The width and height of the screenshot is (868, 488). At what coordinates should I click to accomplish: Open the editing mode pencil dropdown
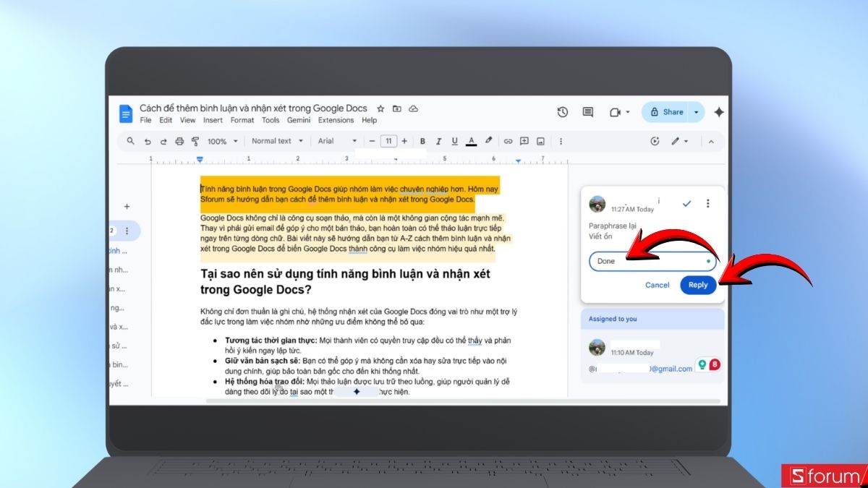point(679,141)
